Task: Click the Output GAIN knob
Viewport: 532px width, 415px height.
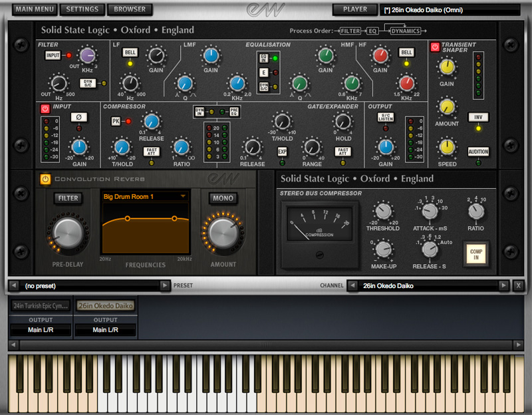Action: pos(386,148)
